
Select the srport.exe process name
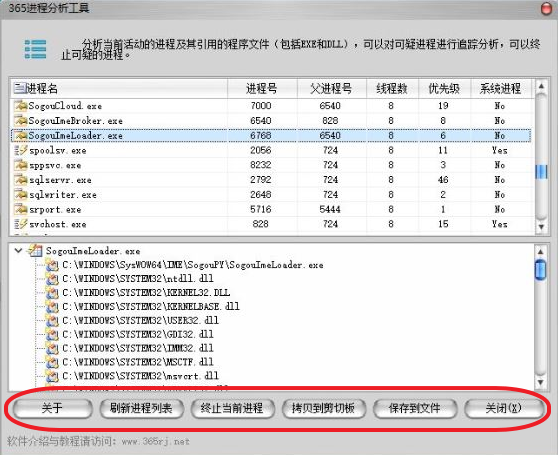tap(55, 210)
